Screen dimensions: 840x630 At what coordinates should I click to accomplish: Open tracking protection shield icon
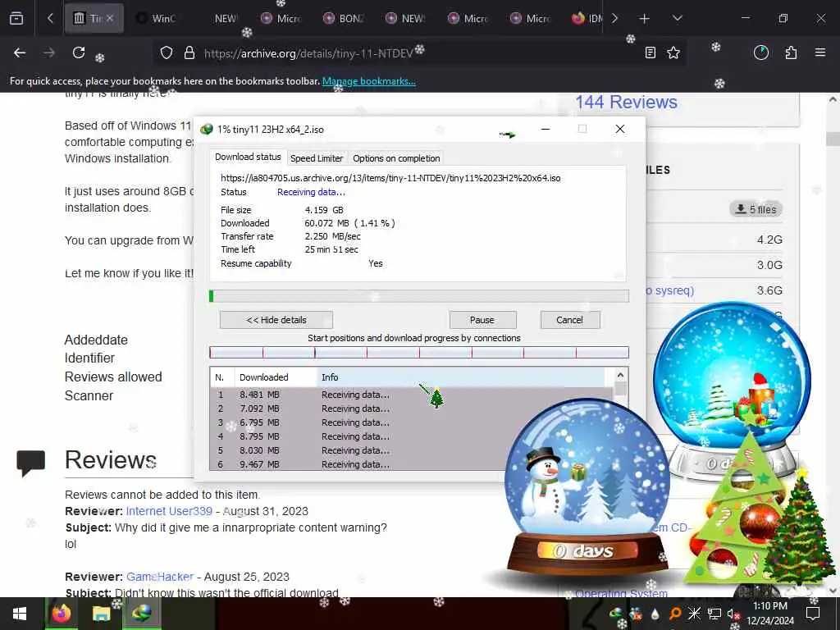pyautogui.click(x=167, y=53)
